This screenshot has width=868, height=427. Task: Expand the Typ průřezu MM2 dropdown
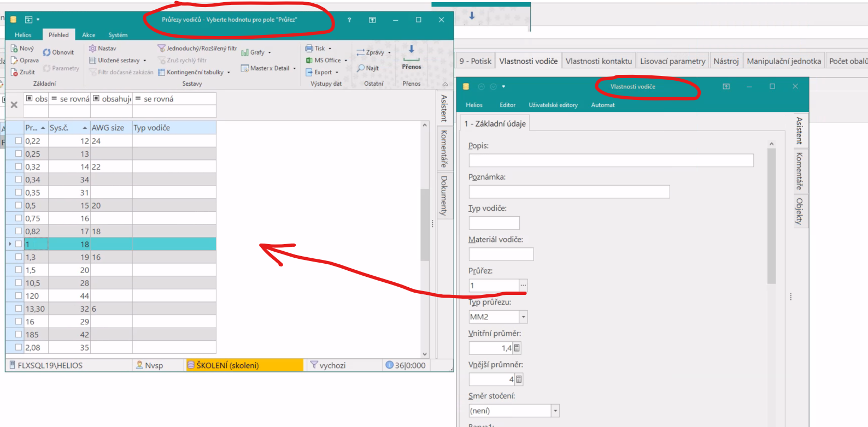(x=523, y=317)
